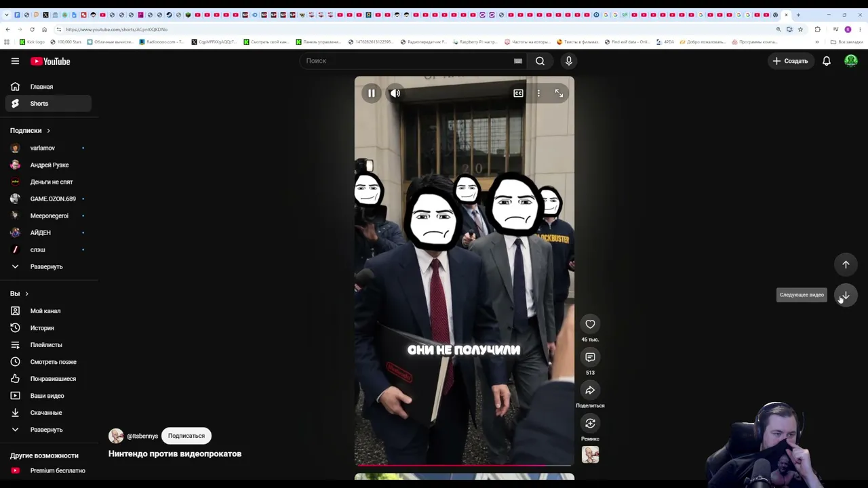Open the on-screen keyboard in search box

click(518, 61)
